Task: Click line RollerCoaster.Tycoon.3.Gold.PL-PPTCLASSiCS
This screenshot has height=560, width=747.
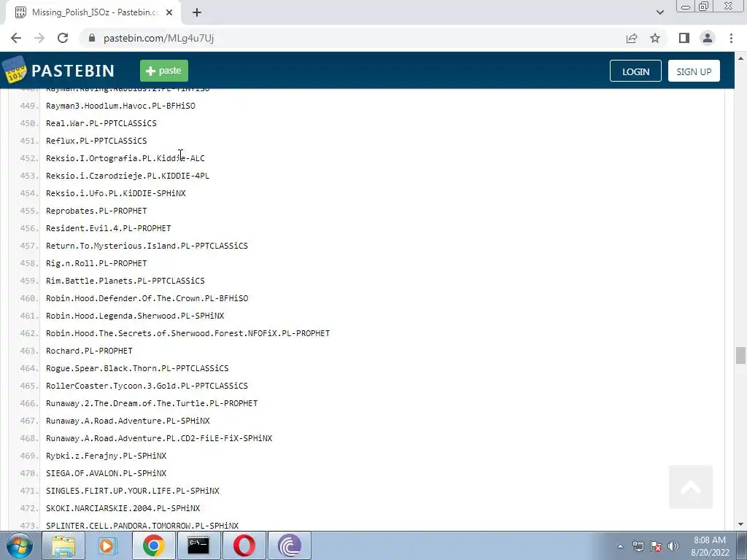Action: 147,386
